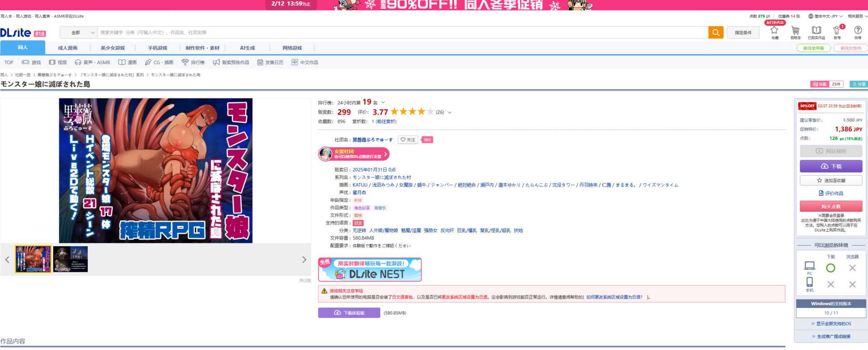Click the globe language icon 简体中文-JPY

826,16
